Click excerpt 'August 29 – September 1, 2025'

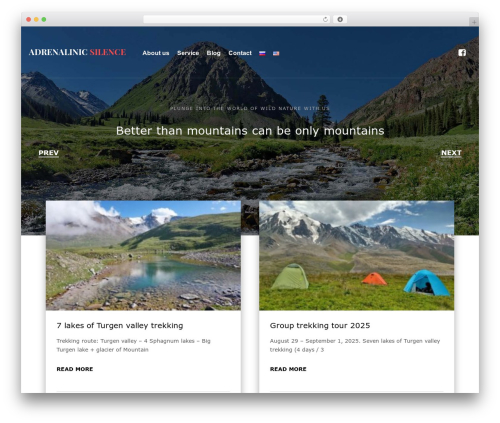(355, 345)
